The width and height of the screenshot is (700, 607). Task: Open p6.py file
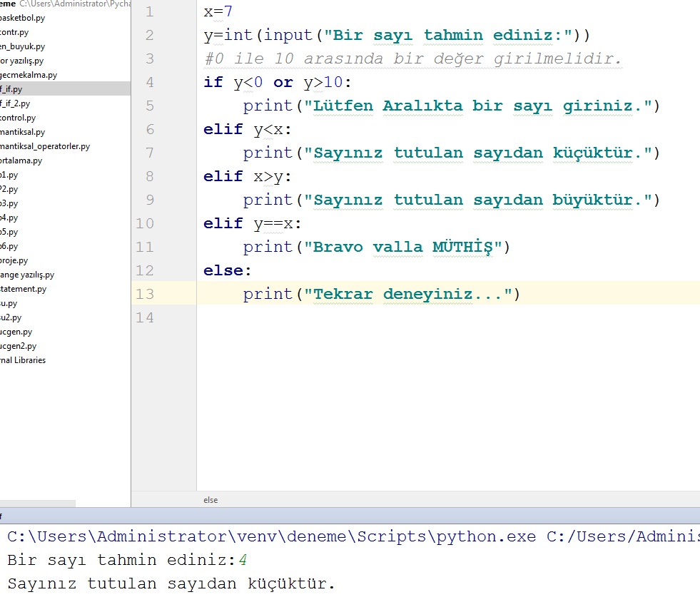click(9, 246)
